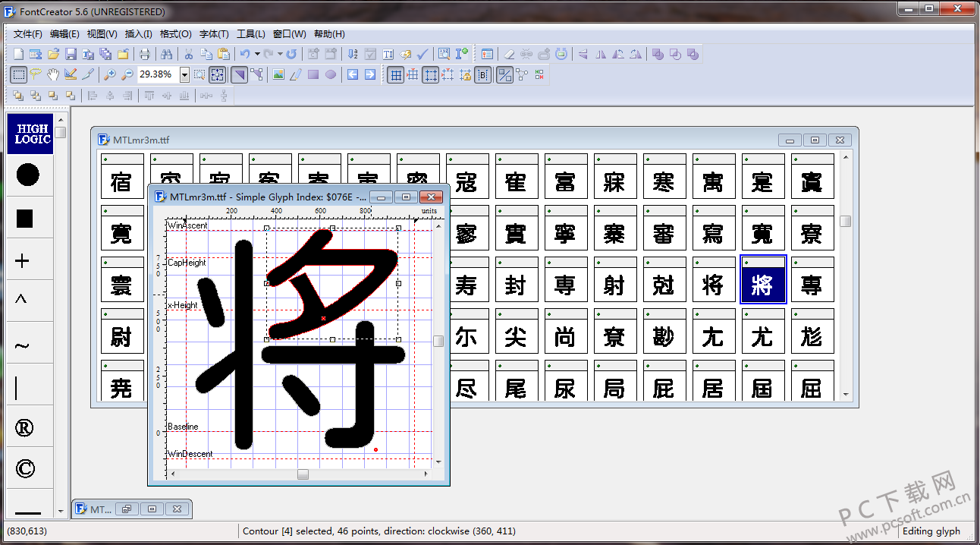The image size is (980, 545).
Task: Open the zoom percentage dropdown
Action: coord(184,74)
